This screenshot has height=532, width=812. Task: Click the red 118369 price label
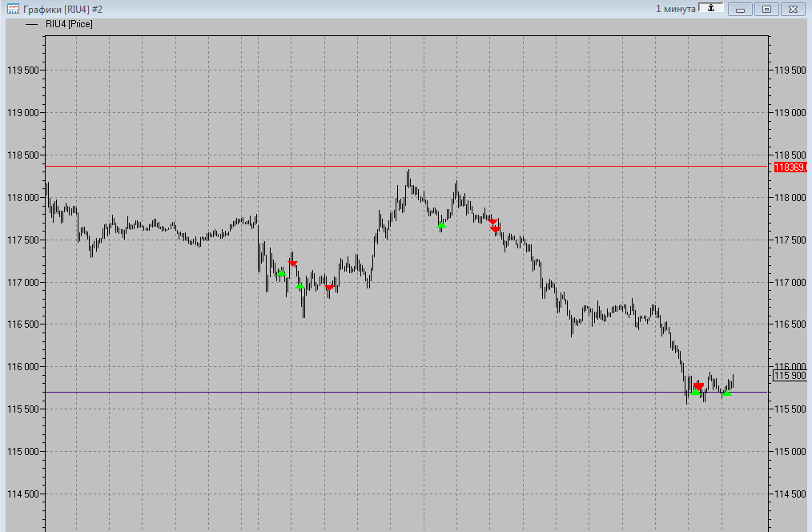[x=790, y=167]
